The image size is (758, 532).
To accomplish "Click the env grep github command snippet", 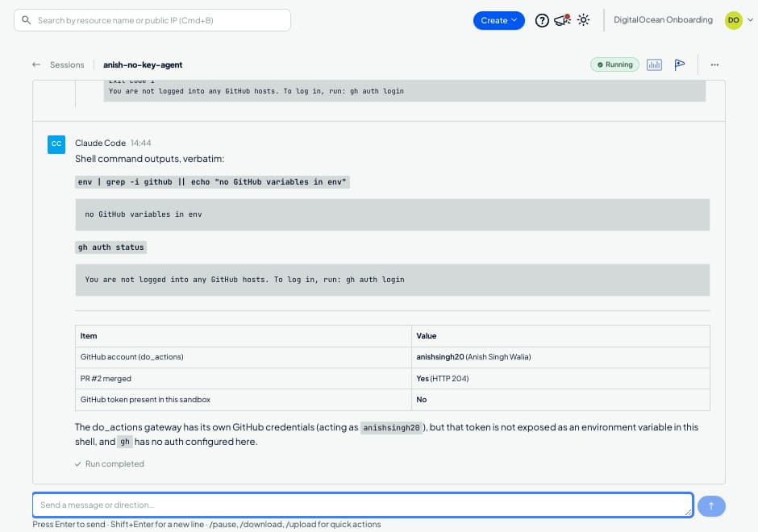I will coord(212,182).
